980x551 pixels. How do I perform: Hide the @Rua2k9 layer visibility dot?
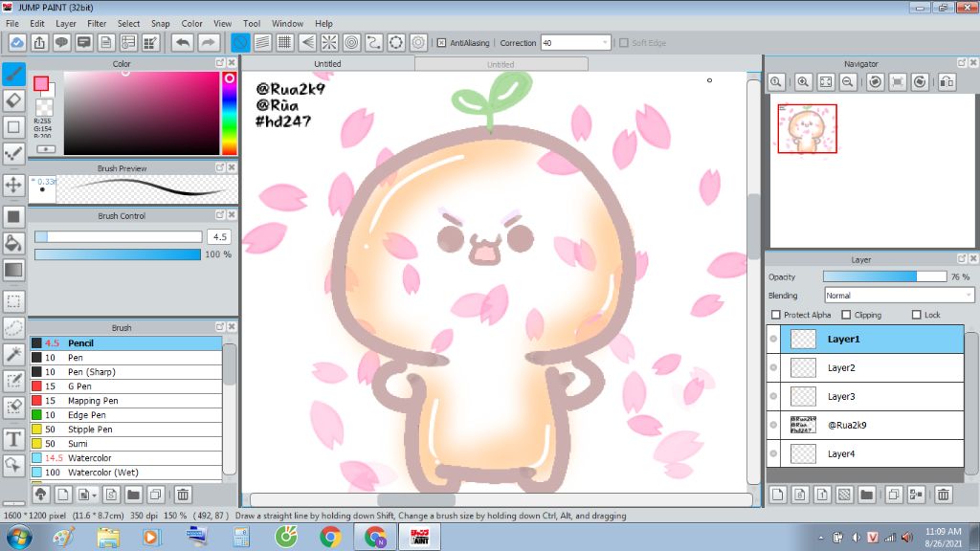click(x=773, y=425)
